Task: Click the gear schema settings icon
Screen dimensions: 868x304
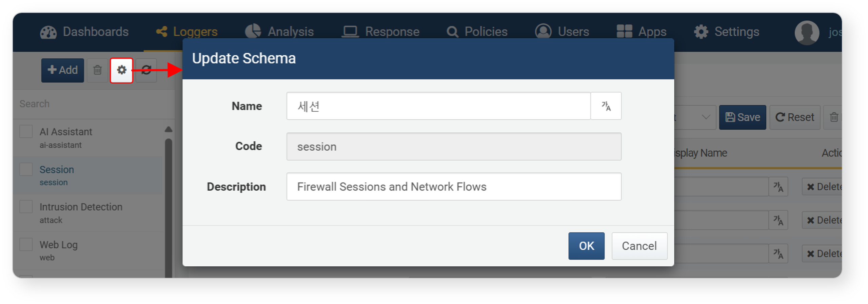Action: pyautogui.click(x=121, y=70)
